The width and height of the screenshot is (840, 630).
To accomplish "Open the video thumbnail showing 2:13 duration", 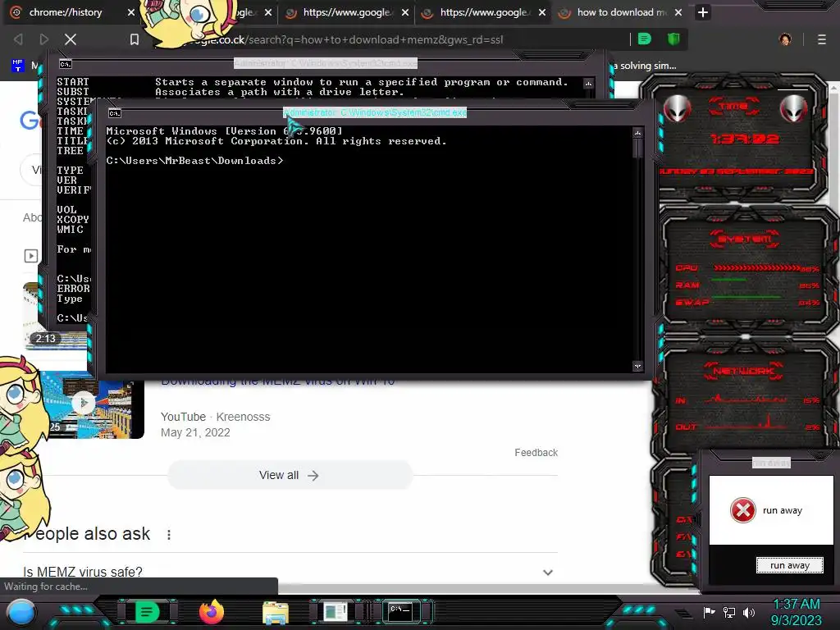I will click(57, 316).
